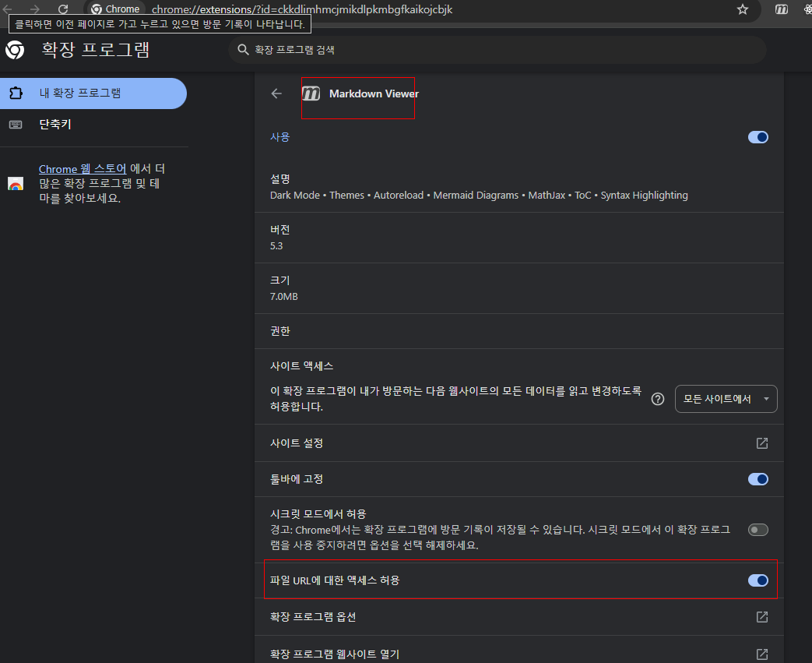Click the 설명 label
The height and width of the screenshot is (663, 812).
tap(280, 179)
